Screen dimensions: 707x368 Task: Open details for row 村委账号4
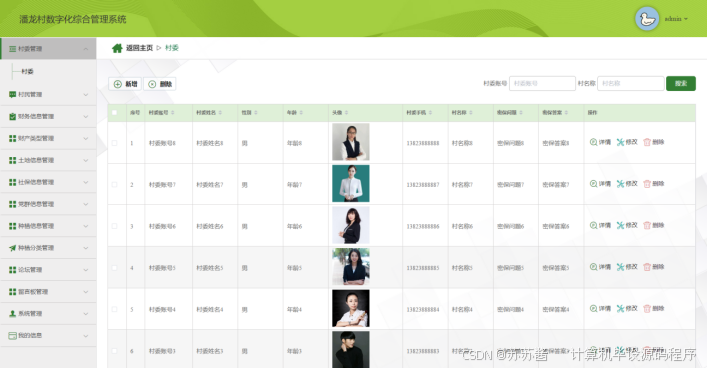[x=600, y=308]
